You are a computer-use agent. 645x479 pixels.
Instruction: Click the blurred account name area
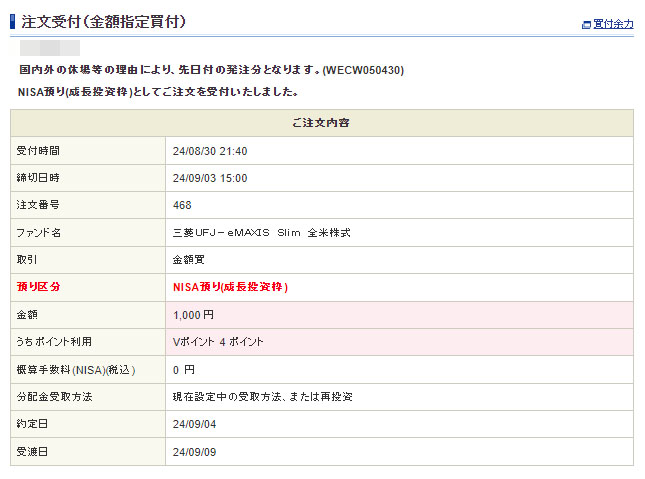[x=50, y=48]
